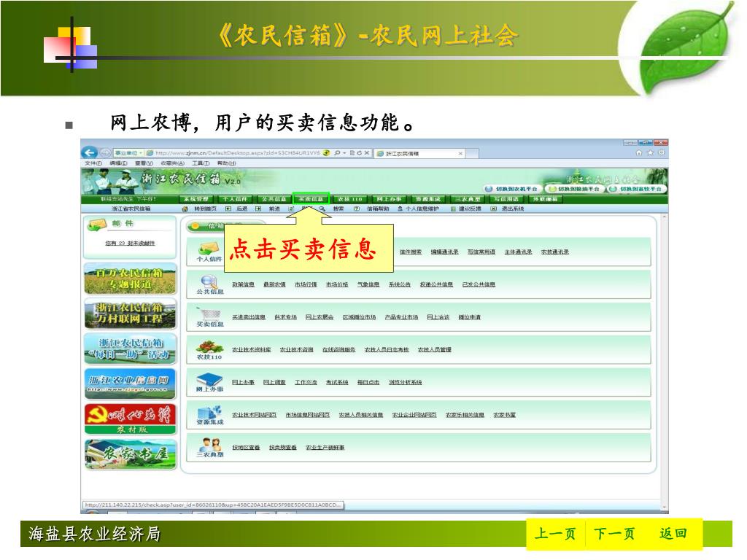Click the browser settings gear icon
Viewport: 747px width, 560px height.
point(661,153)
